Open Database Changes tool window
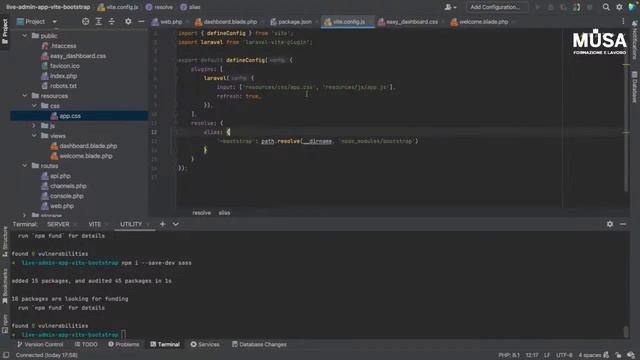The height and width of the screenshot is (360, 640). [x=259, y=344]
